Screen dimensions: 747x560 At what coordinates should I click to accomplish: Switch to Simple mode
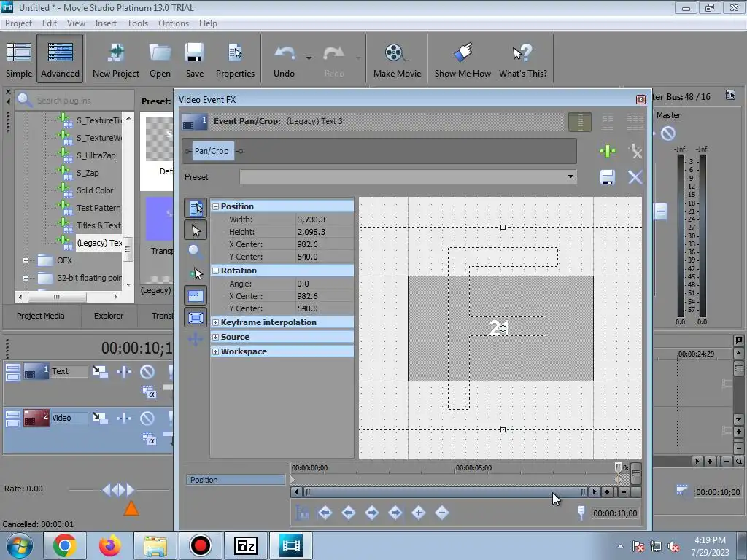pyautogui.click(x=19, y=60)
